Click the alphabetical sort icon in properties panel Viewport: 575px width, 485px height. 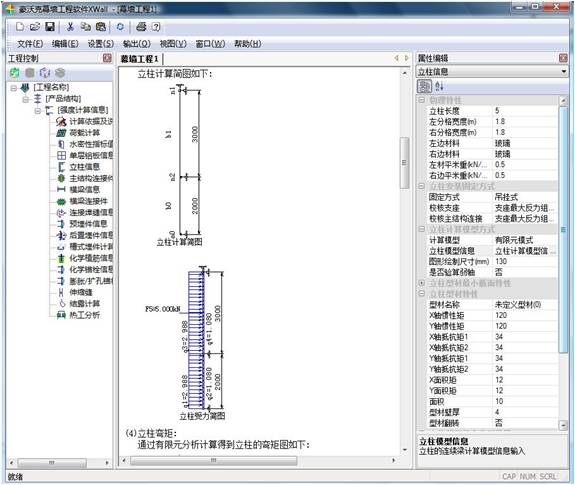coord(439,86)
